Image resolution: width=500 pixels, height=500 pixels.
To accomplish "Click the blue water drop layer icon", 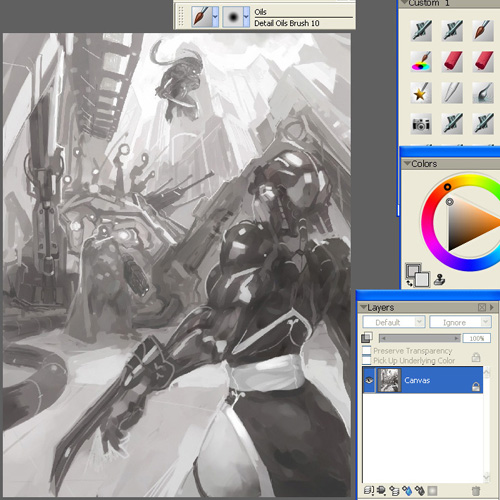I will (407, 490).
